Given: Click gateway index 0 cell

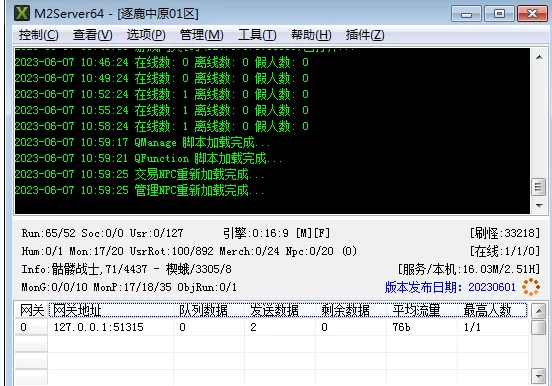Looking at the screenshot, I should (x=31, y=327).
